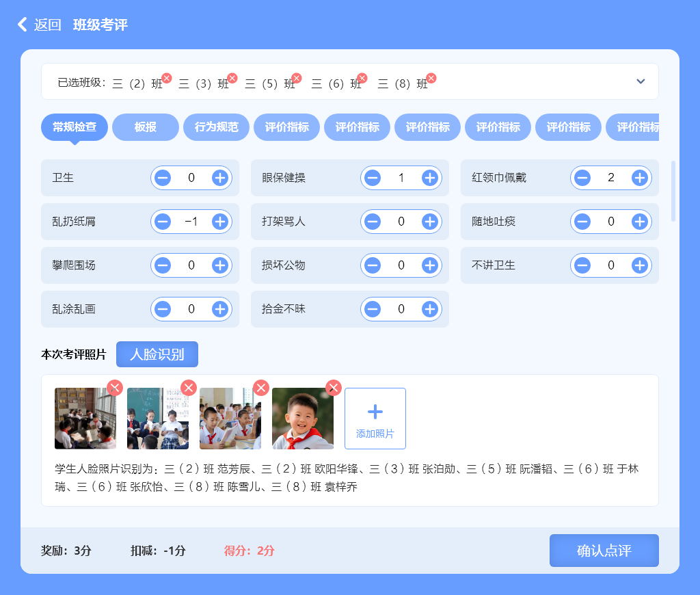Select the 常规检查 tab

pyautogui.click(x=75, y=127)
